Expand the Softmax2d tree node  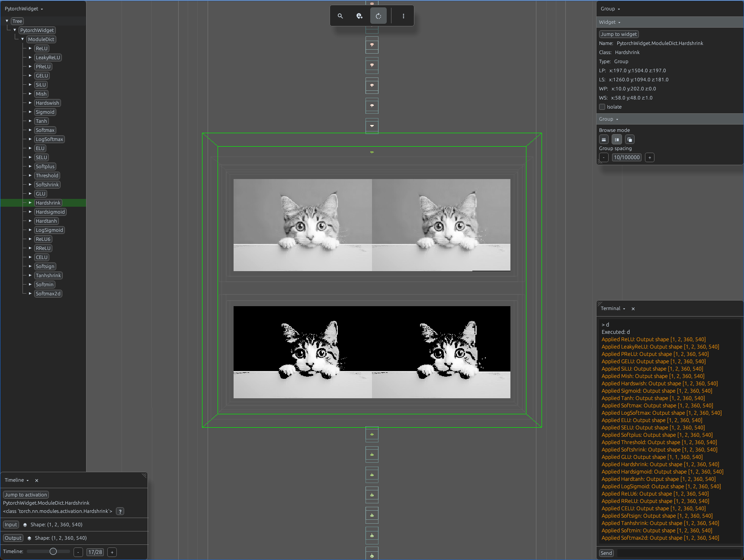[30, 294]
